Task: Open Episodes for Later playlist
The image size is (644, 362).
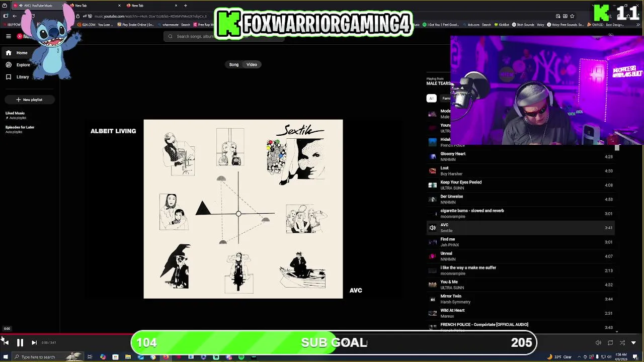Action: [x=20, y=129]
